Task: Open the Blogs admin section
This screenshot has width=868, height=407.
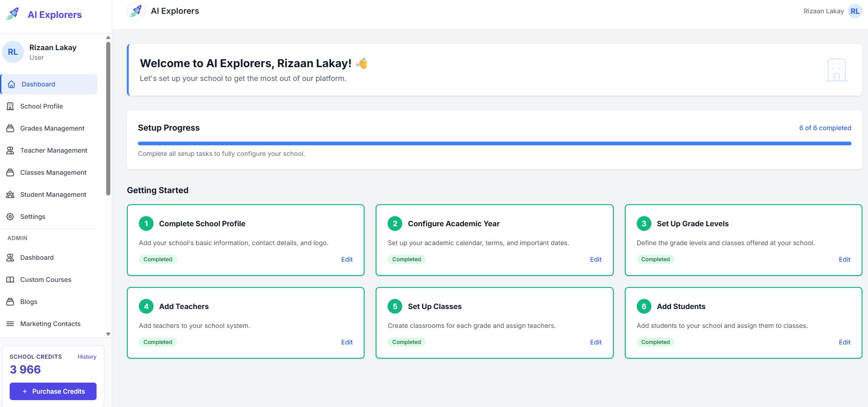Action: (29, 302)
